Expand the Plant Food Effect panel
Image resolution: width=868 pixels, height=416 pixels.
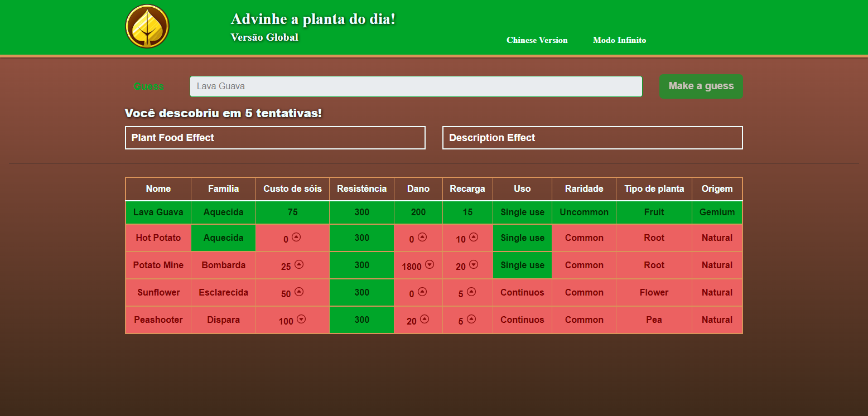point(275,138)
